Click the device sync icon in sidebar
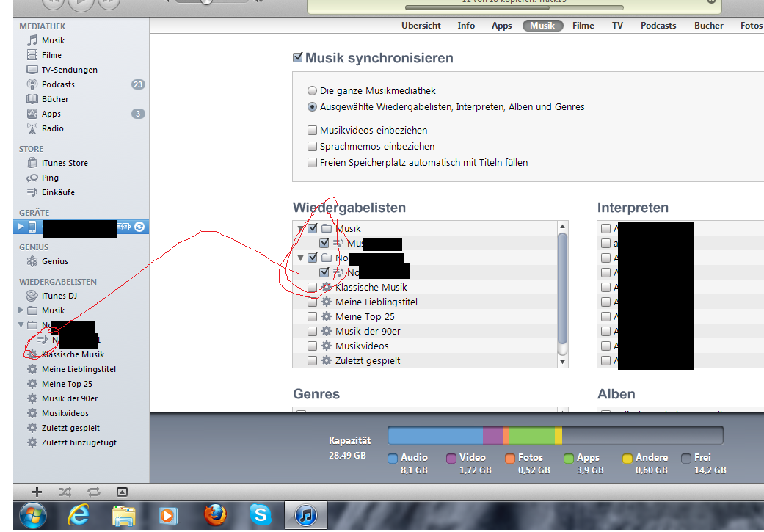 click(x=139, y=227)
